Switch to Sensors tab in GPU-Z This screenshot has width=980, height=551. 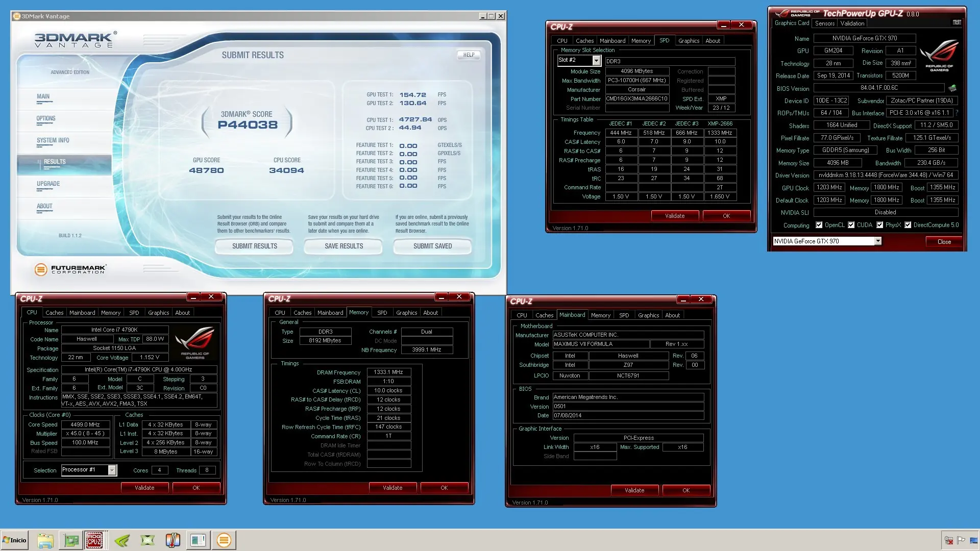click(x=825, y=23)
